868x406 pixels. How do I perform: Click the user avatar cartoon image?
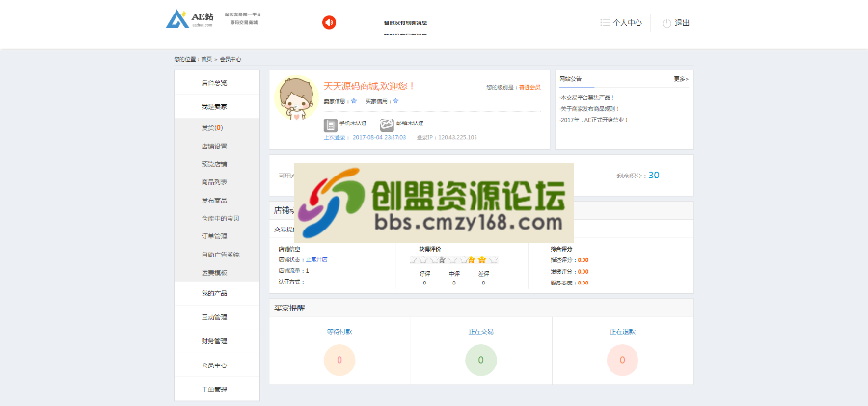(x=297, y=99)
